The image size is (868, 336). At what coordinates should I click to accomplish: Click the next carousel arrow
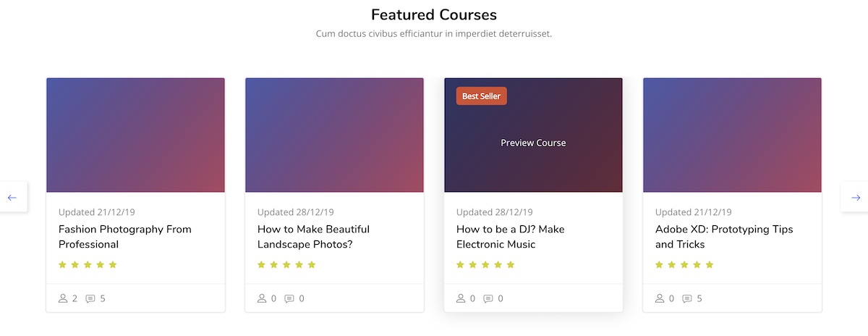pos(856,198)
